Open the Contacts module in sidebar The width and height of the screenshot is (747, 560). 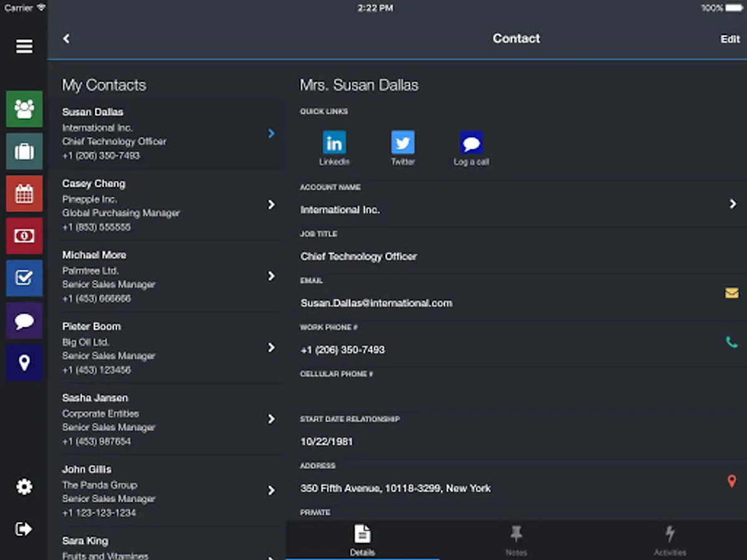pyautogui.click(x=24, y=109)
